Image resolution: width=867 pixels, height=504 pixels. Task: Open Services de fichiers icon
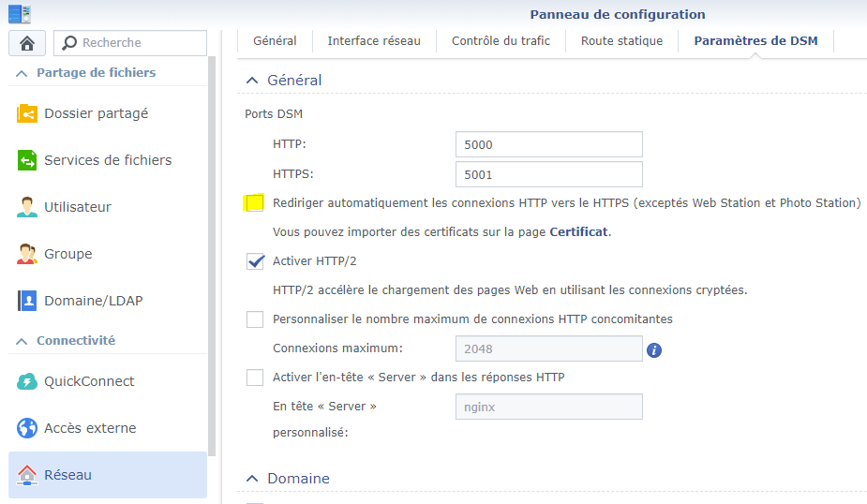(x=27, y=160)
